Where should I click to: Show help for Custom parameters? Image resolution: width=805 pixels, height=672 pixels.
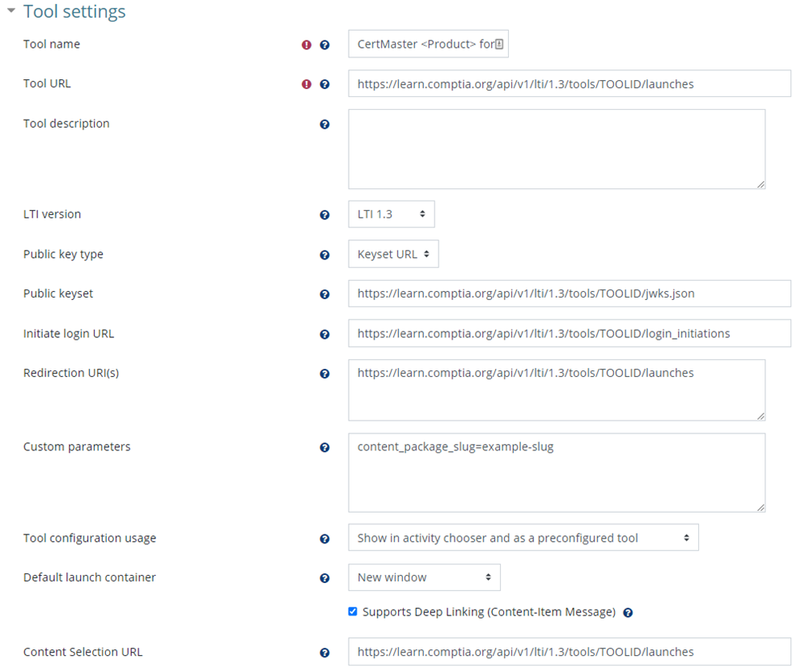(324, 447)
